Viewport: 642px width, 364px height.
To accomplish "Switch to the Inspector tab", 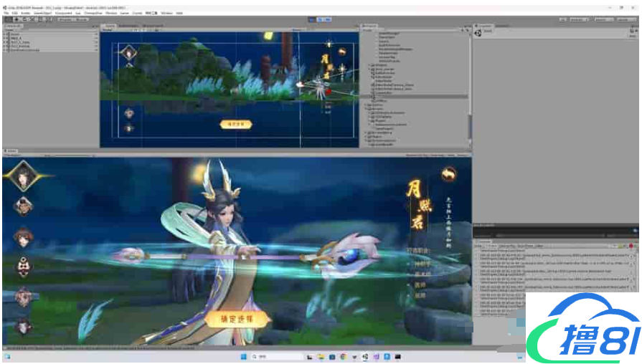I will [x=486, y=26].
